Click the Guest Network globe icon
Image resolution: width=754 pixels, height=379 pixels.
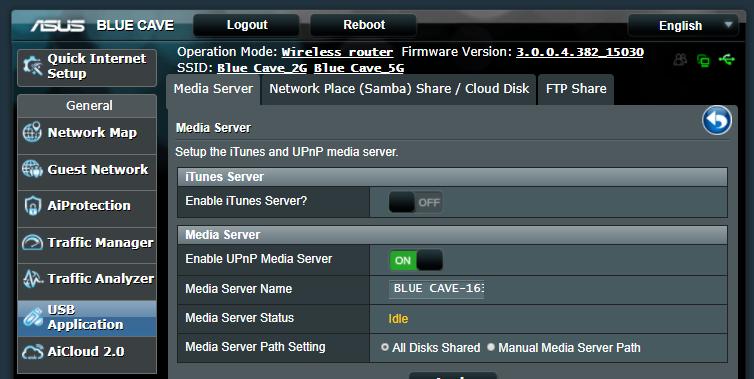tap(32, 169)
